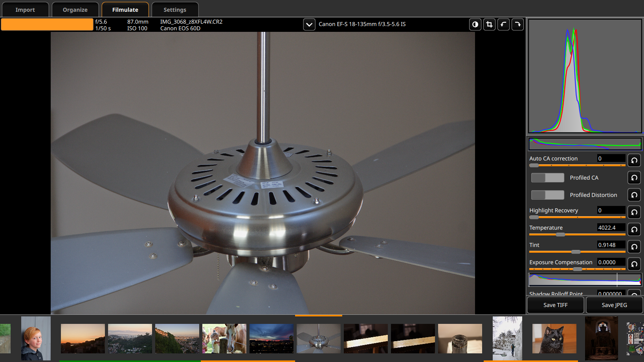Open the Import tab
The height and width of the screenshot is (362, 644).
[25, 10]
